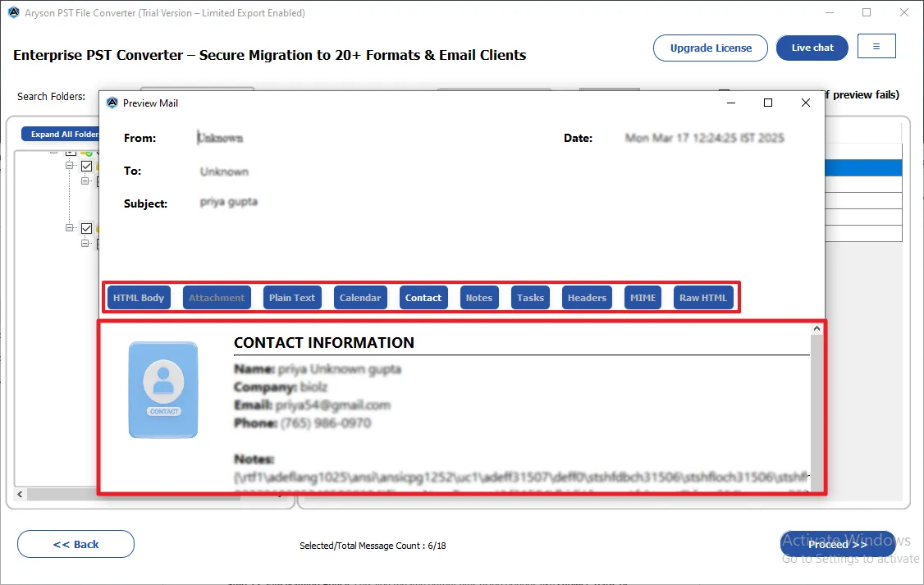The width and height of the screenshot is (924, 585).
Task: Collapse the node beside lower checked checkbox
Action: (x=70, y=227)
